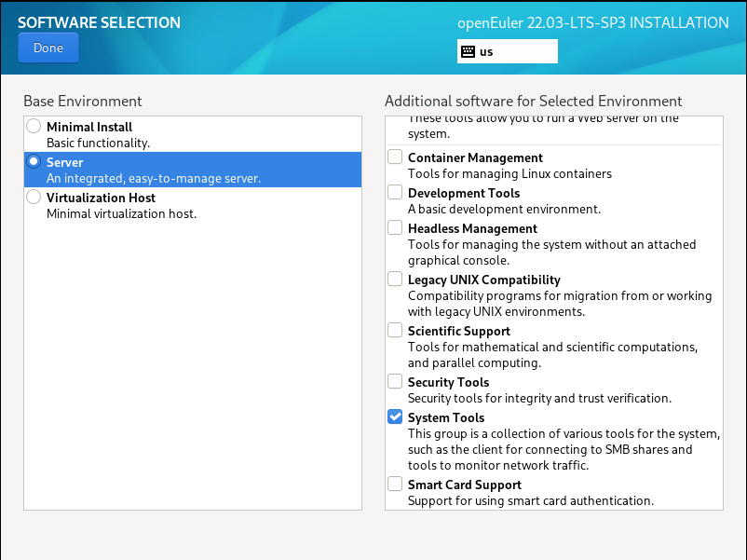The width and height of the screenshot is (747, 560).
Task: Click the Virtualization Host description text
Action: [x=121, y=213]
